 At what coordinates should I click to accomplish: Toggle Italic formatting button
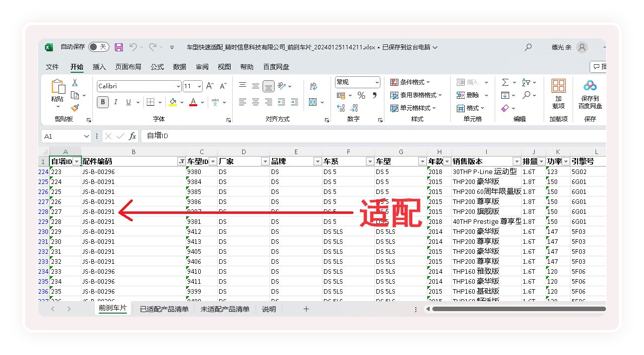tap(116, 102)
